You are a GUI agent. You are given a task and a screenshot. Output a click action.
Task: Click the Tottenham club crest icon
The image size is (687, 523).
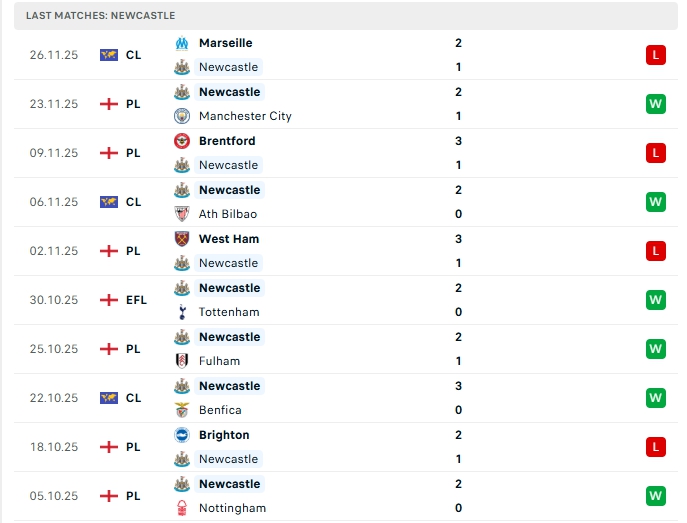[x=182, y=312]
